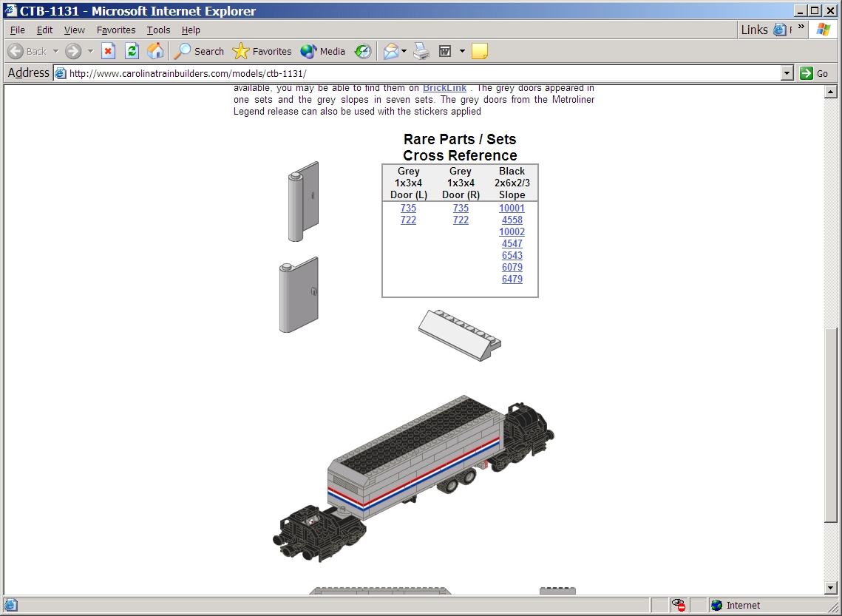
Task: Click the vertical scrollbar thumb
Action: tap(830, 424)
